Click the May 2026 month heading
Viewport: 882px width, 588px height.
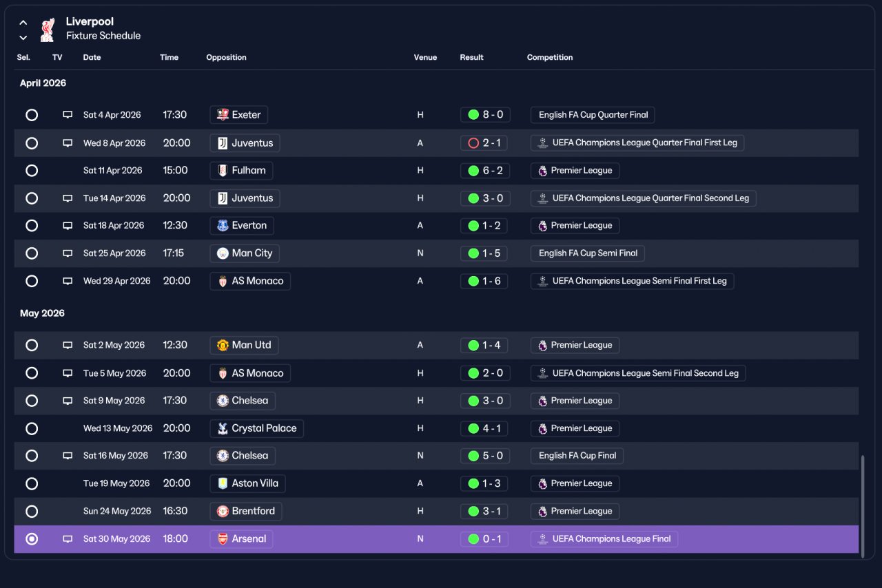click(x=42, y=313)
